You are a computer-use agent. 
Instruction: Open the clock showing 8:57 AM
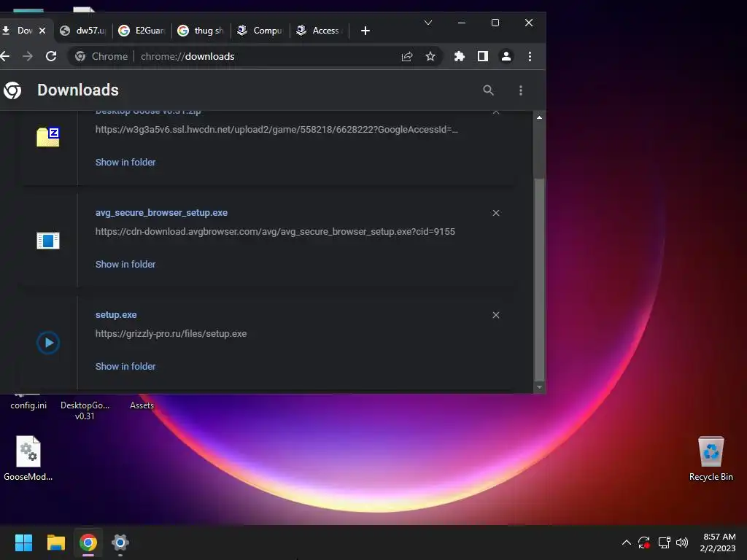718,542
